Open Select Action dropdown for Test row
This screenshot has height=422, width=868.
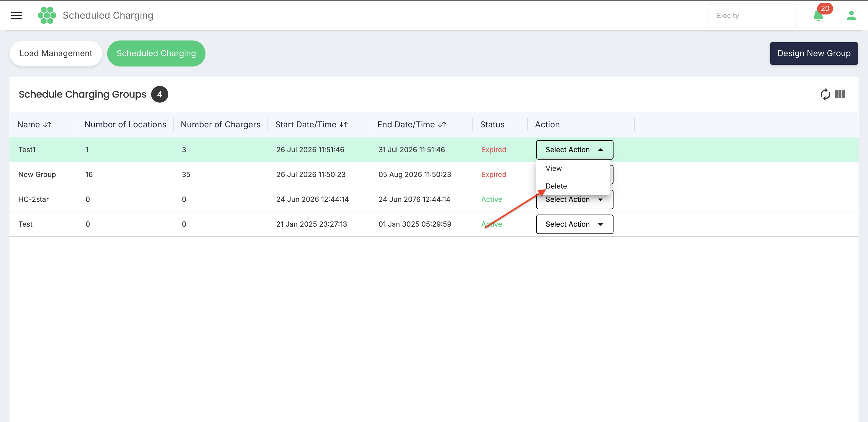pos(575,224)
